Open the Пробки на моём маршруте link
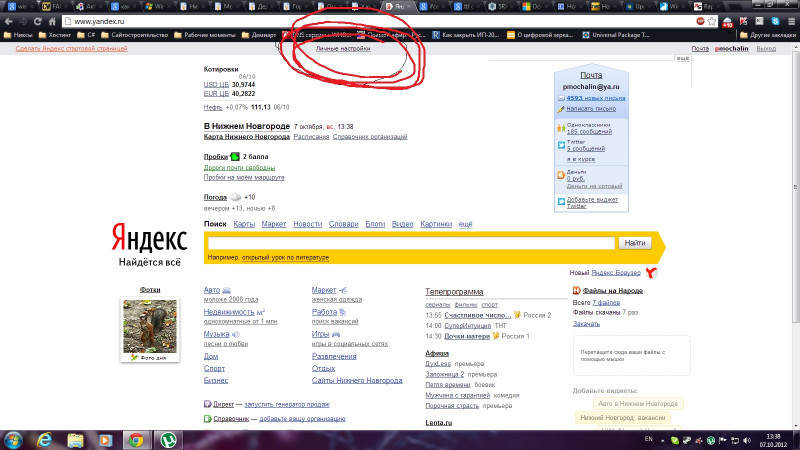 (244, 178)
